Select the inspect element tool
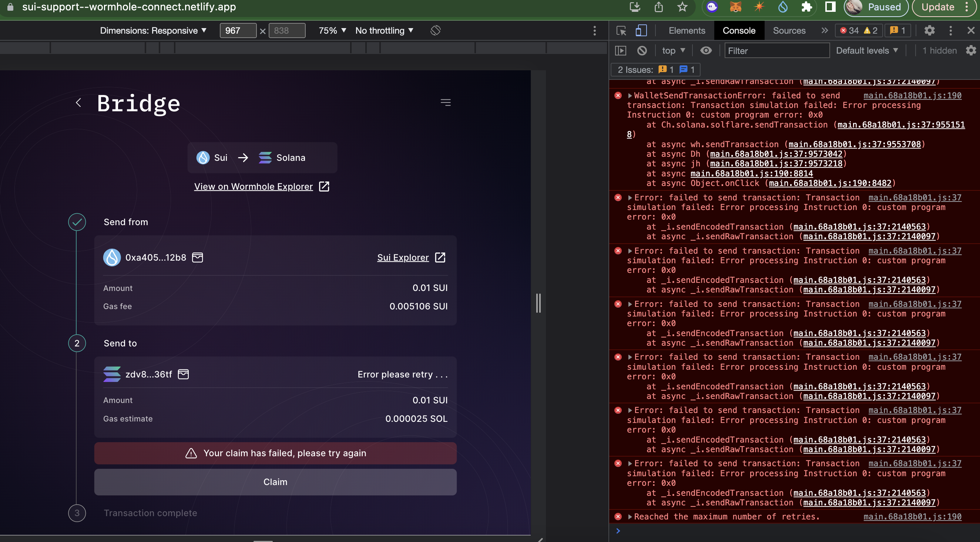Screen dimensions: 980x542 (621, 31)
